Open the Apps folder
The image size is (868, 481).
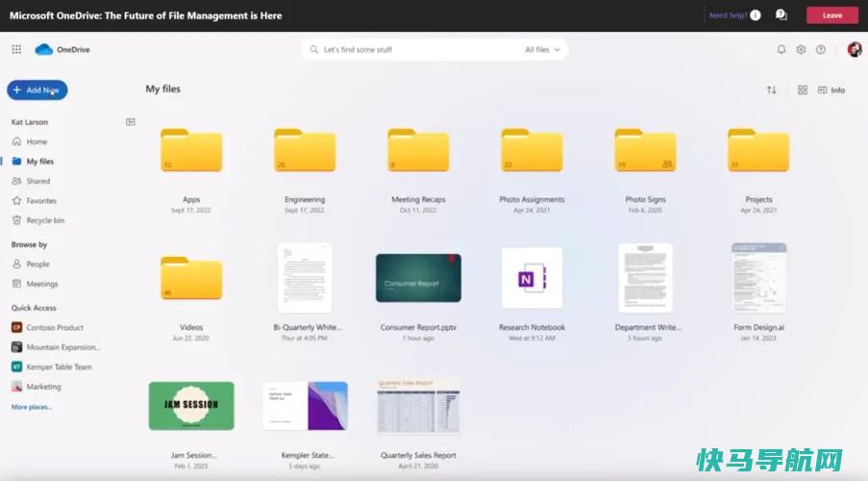[191, 151]
